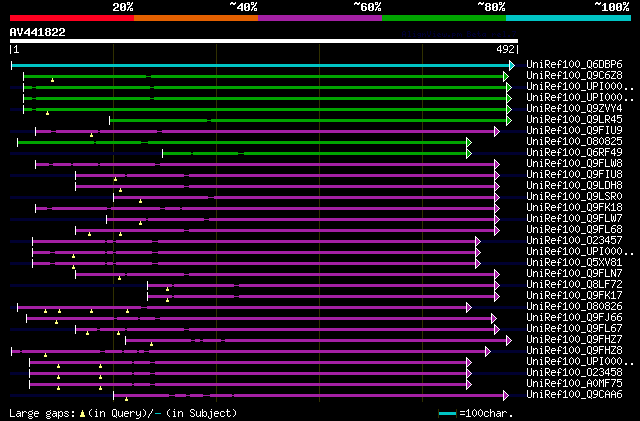
Task: Open the UniRef100_Q6DBP6 hit label
Action: tap(574, 65)
